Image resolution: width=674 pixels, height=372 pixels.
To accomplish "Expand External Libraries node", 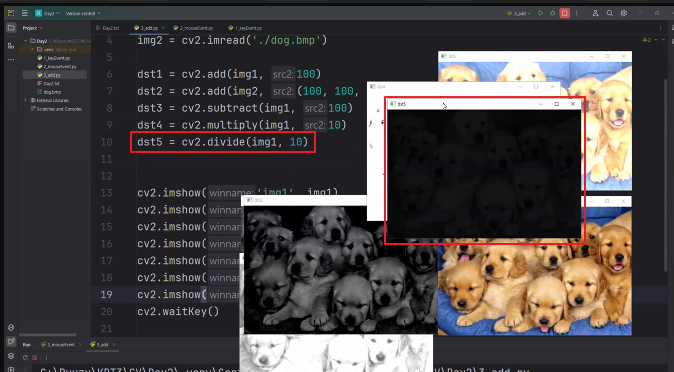I will (x=26, y=100).
